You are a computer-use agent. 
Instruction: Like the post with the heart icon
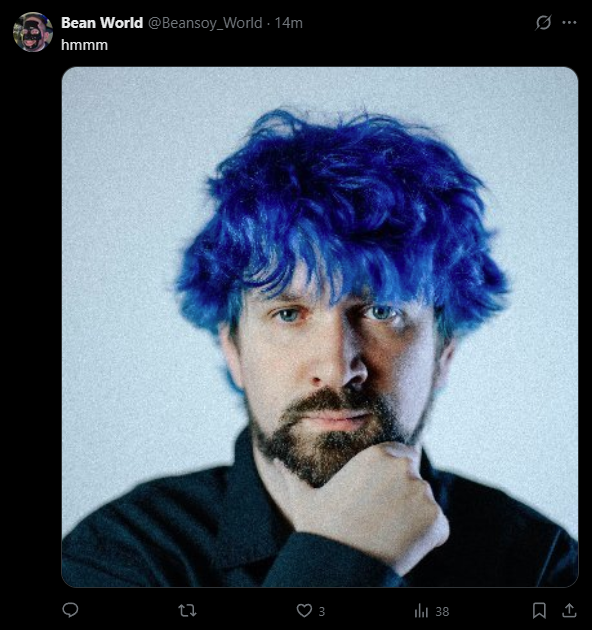pyautogui.click(x=304, y=611)
